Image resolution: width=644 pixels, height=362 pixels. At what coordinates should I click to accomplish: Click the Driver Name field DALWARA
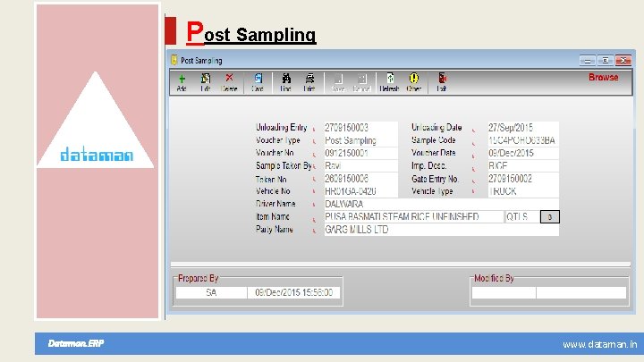pyautogui.click(x=442, y=204)
